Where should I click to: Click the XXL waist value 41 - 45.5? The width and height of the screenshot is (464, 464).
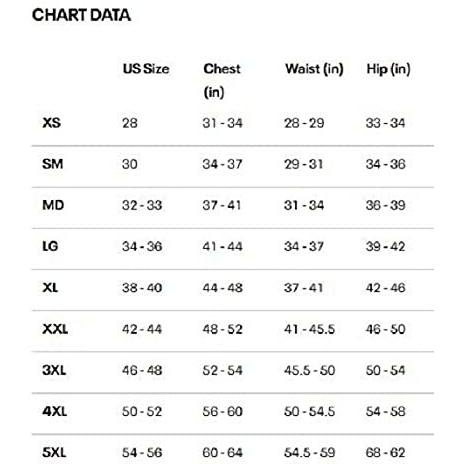(309, 329)
